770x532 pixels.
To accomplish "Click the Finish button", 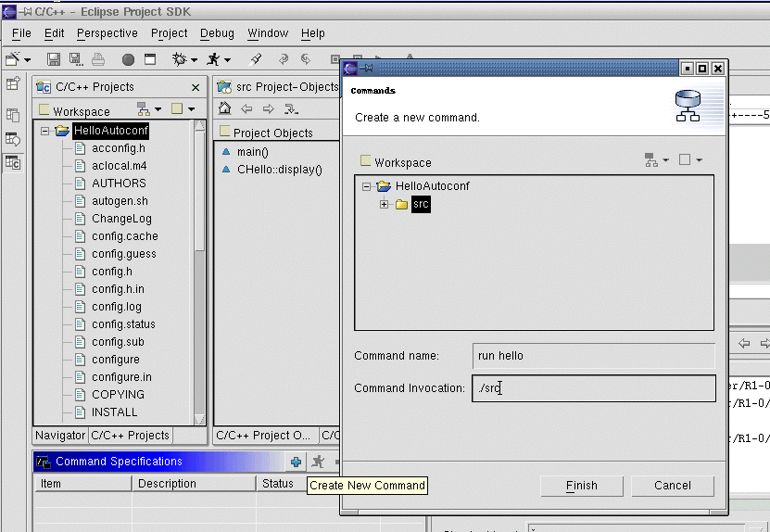I will [x=581, y=486].
